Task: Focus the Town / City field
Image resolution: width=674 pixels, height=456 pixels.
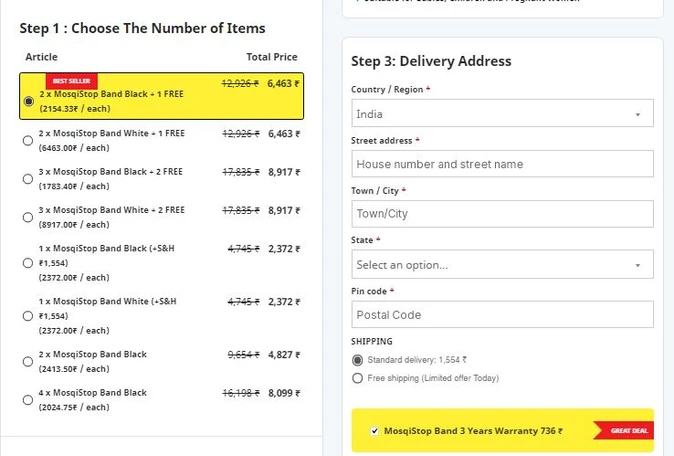Action: coord(502,214)
